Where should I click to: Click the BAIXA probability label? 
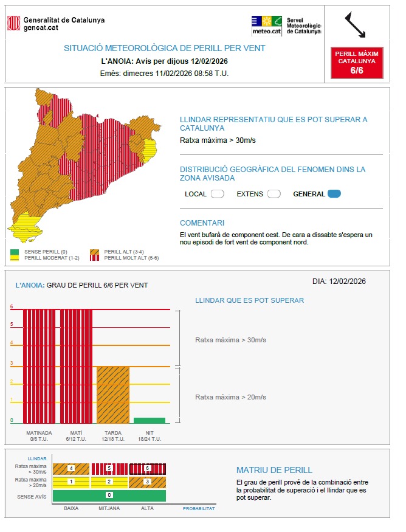[71, 508]
